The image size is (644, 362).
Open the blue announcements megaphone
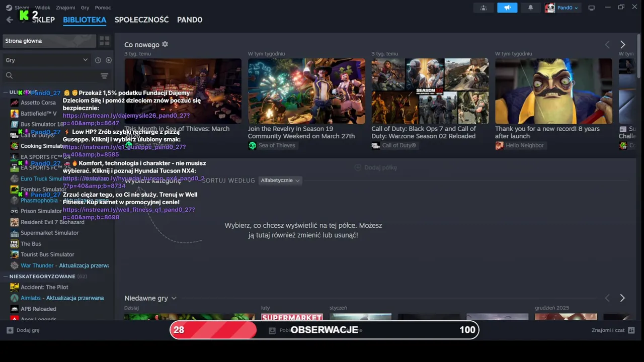pyautogui.click(x=507, y=8)
